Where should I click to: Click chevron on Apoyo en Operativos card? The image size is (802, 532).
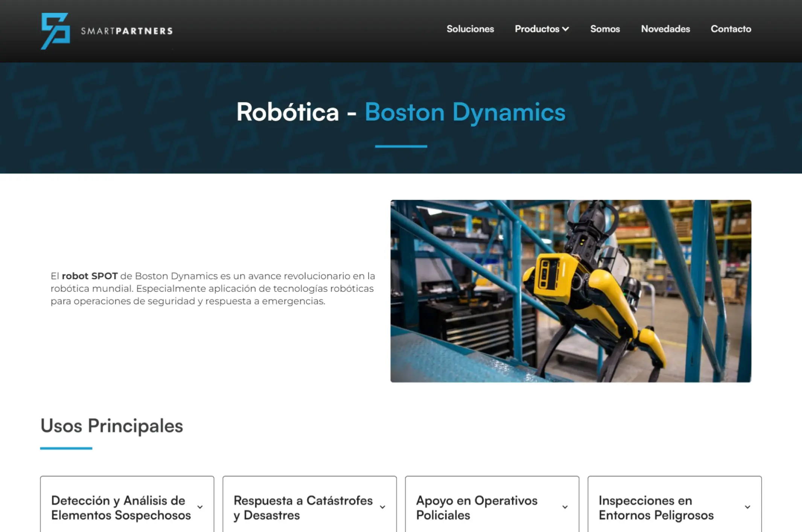[x=565, y=507]
